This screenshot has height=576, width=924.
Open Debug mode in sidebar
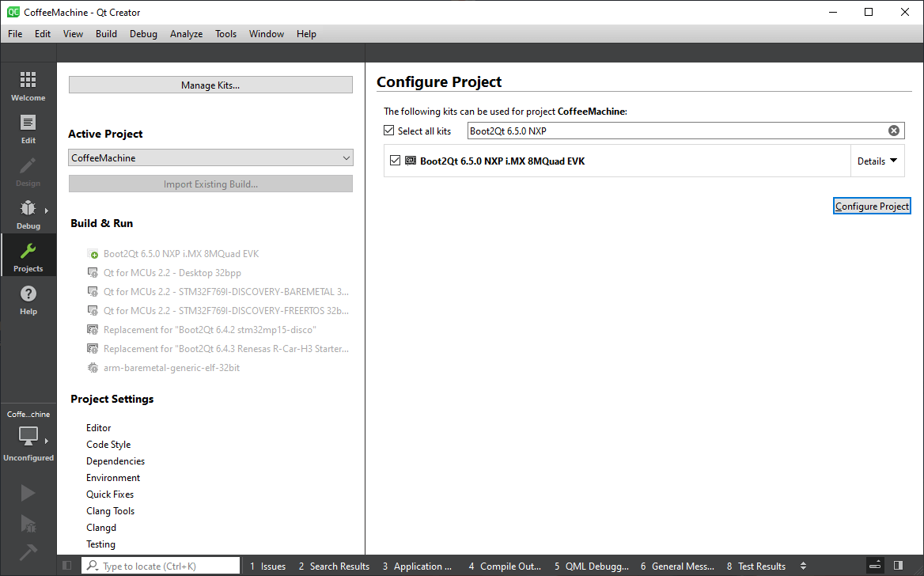click(x=28, y=214)
